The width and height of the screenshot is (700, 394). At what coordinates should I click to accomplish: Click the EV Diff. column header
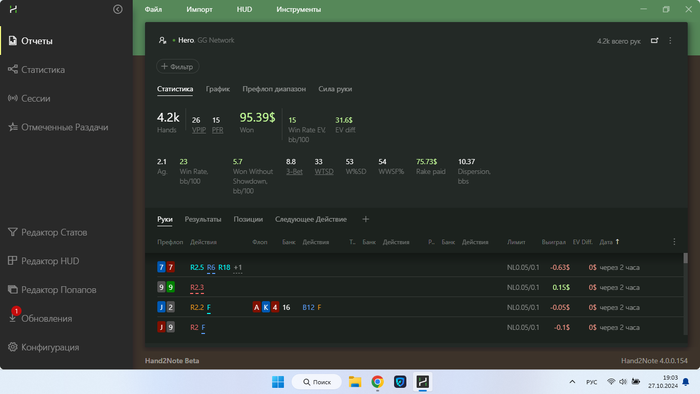[583, 242]
